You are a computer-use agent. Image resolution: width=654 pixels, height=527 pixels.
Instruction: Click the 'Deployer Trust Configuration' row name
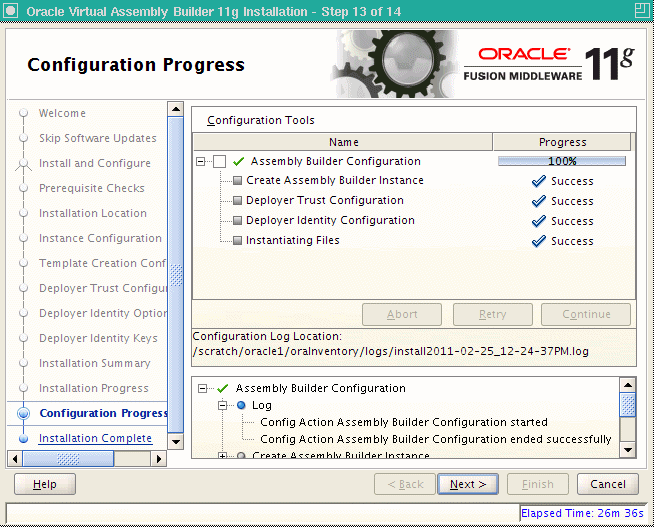pos(325,201)
